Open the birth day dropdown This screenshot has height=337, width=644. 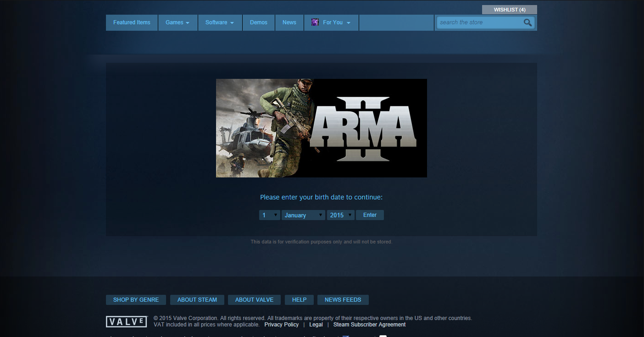click(x=270, y=215)
